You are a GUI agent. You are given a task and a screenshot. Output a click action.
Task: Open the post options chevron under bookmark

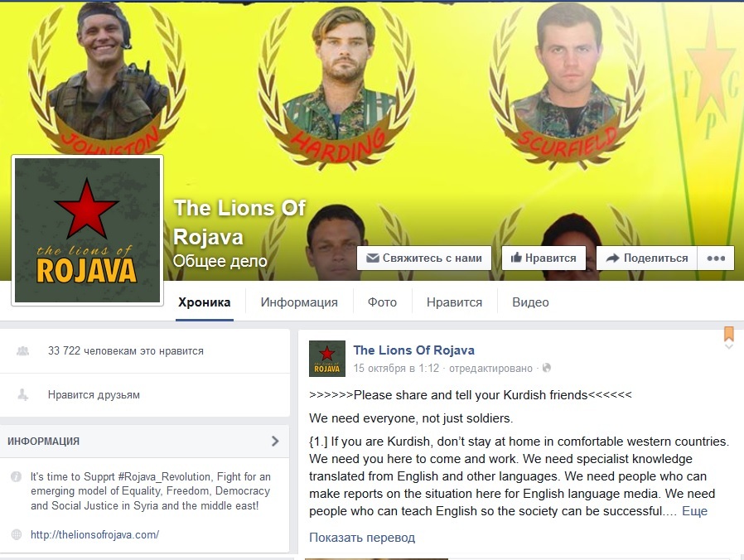click(x=729, y=346)
